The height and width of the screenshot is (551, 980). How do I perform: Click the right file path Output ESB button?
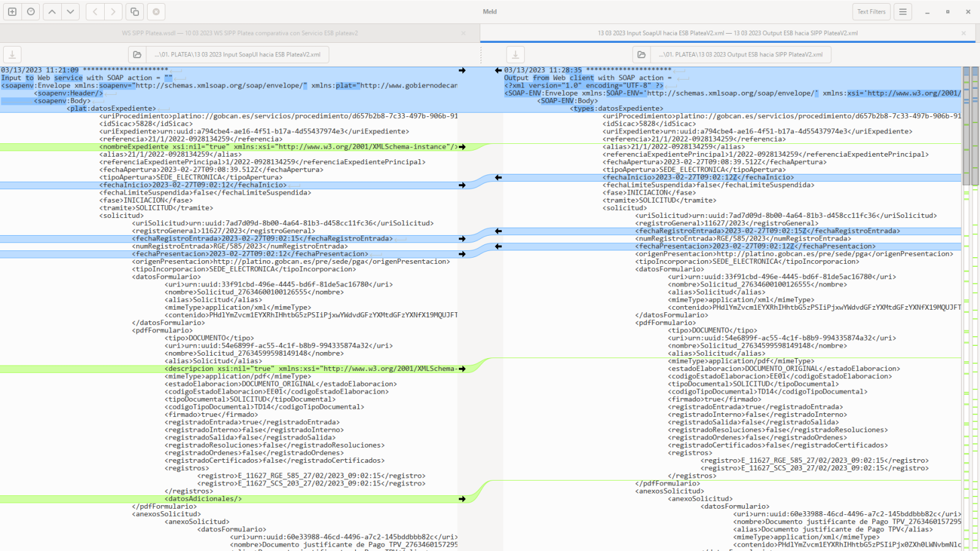click(x=741, y=54)
